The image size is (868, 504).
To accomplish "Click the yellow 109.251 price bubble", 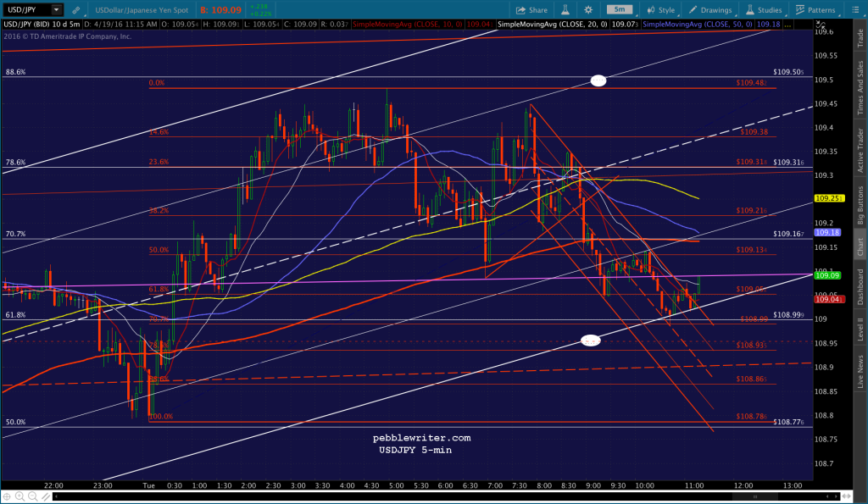I will pos(829,198).
